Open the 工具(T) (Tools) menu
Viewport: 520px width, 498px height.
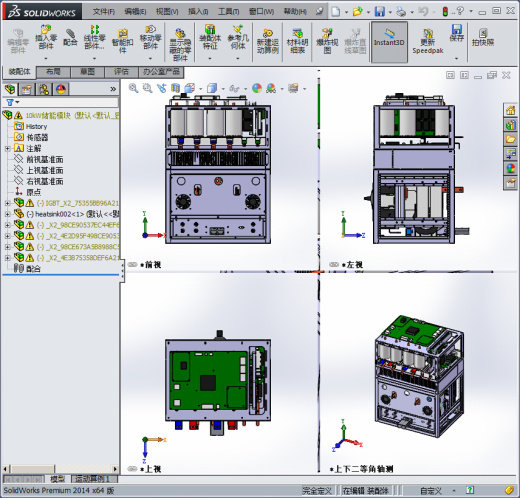tap(228, 12)
